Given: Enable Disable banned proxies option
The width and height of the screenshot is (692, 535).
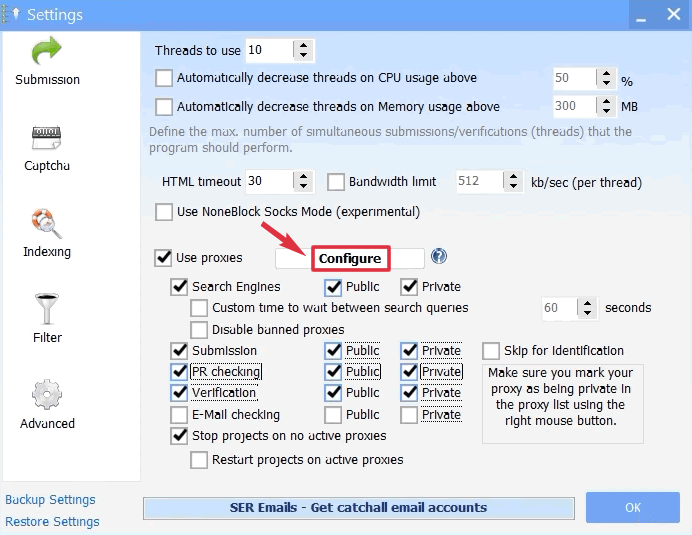Looking at the screenshot, I should (x=199, y=330).
